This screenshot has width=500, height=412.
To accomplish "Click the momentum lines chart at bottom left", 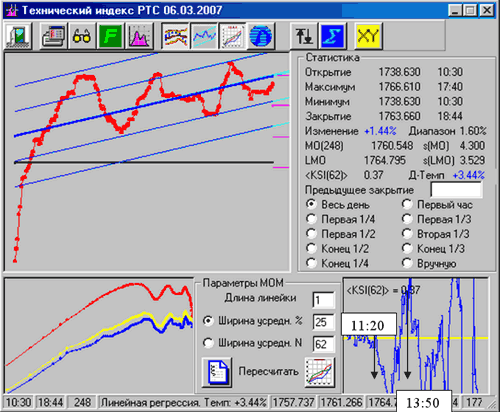I will tap(99, 336).
